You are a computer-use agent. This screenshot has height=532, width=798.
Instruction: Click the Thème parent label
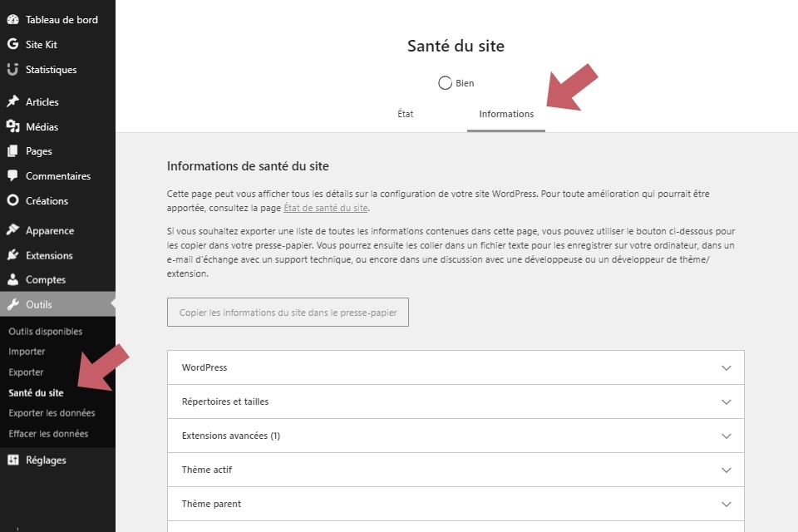[211, 504]
